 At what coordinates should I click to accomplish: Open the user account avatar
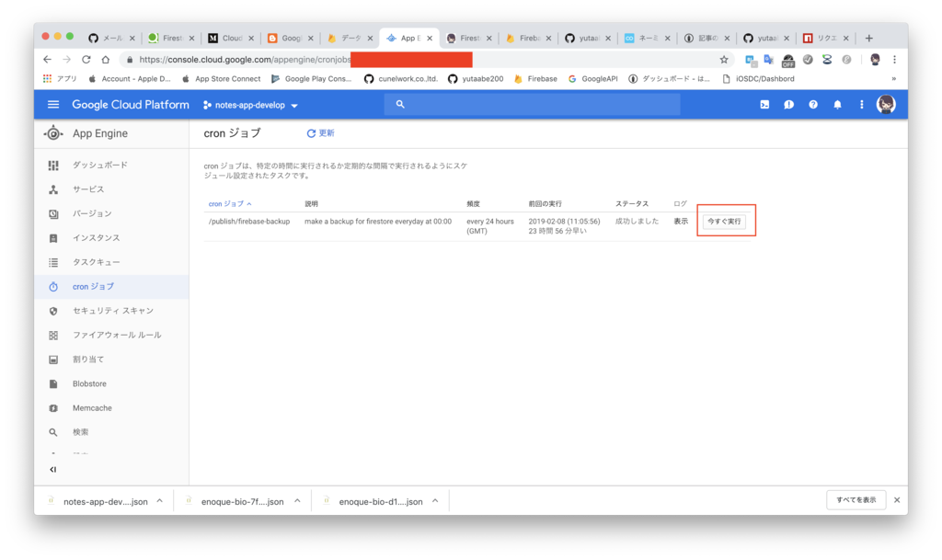point(886,105)
